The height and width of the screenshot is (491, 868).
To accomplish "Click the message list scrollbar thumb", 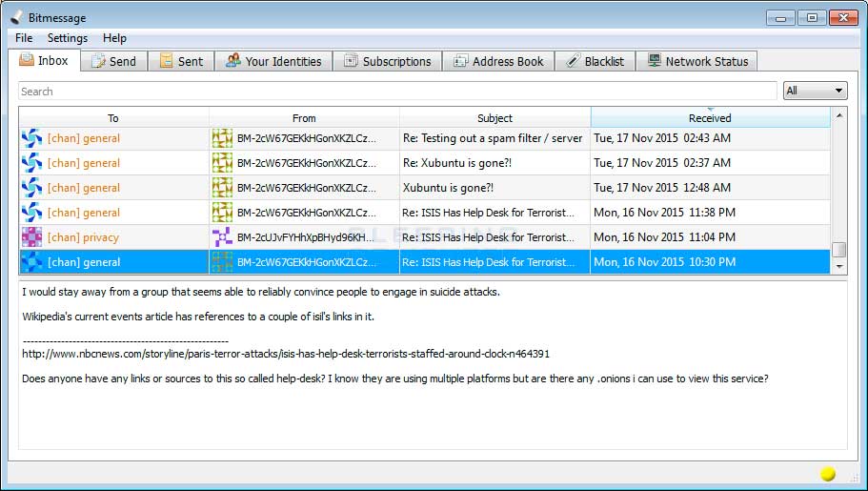I will [839, 250].
